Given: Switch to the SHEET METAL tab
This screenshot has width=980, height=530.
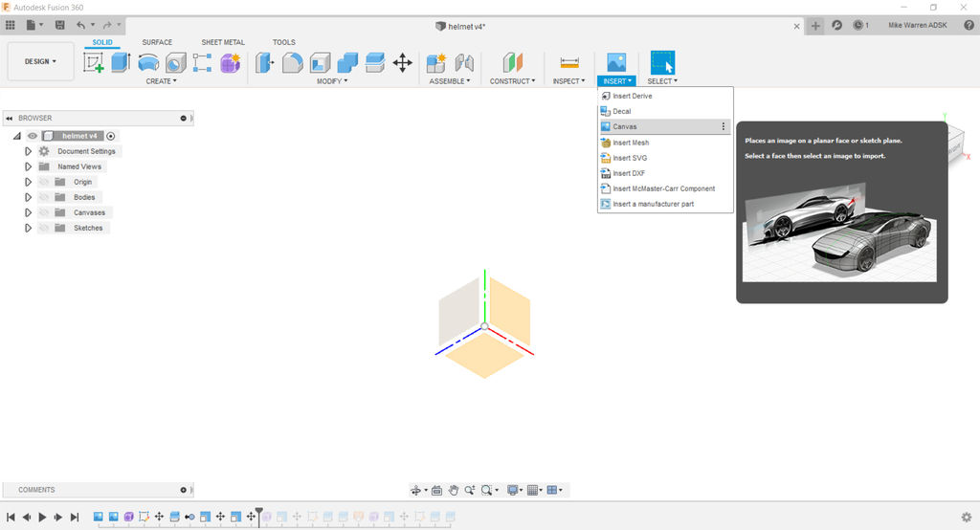Looking at the screenshot, I should point(223,42).
